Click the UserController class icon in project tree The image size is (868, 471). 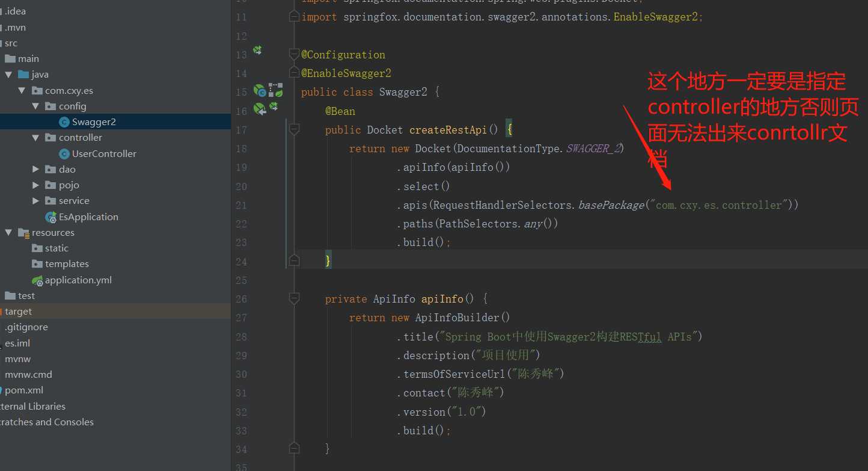[x=64, y=153]
